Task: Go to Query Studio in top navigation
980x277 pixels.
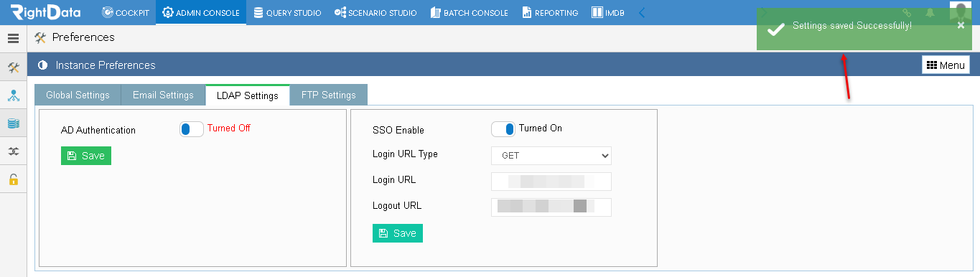Action: click(x=288, y=12)
